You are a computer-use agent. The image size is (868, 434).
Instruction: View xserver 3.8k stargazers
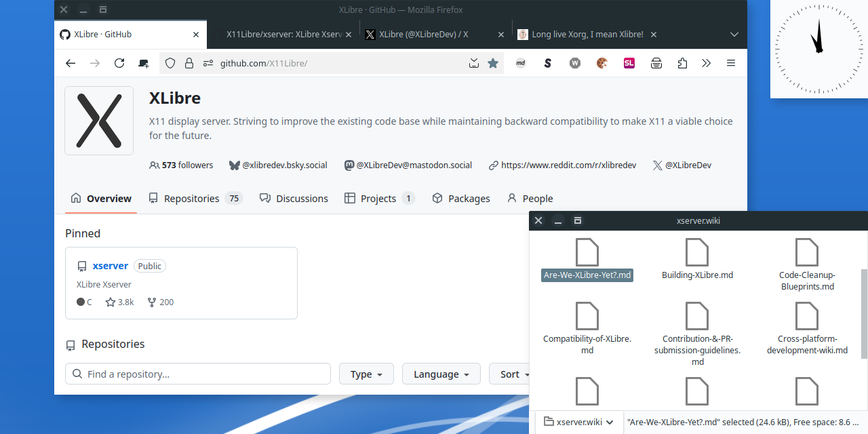[119, 302]
